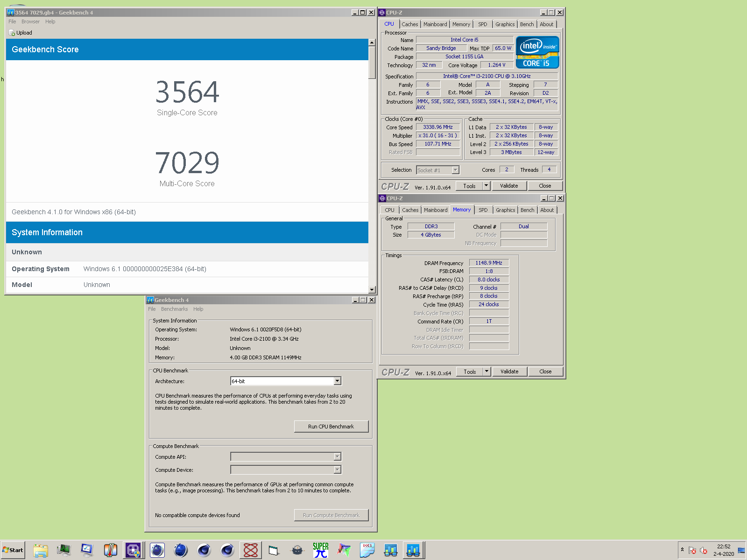
Task: Open the hardware monitor taskbar icon
Action: pos(64,550)
